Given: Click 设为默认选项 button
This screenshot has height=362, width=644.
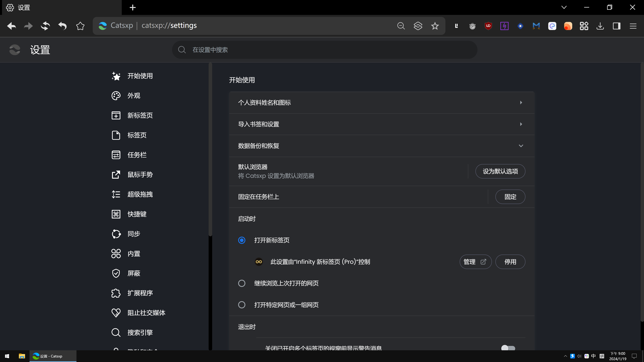Looking at the screenshot, I should (x=500, y=171).
